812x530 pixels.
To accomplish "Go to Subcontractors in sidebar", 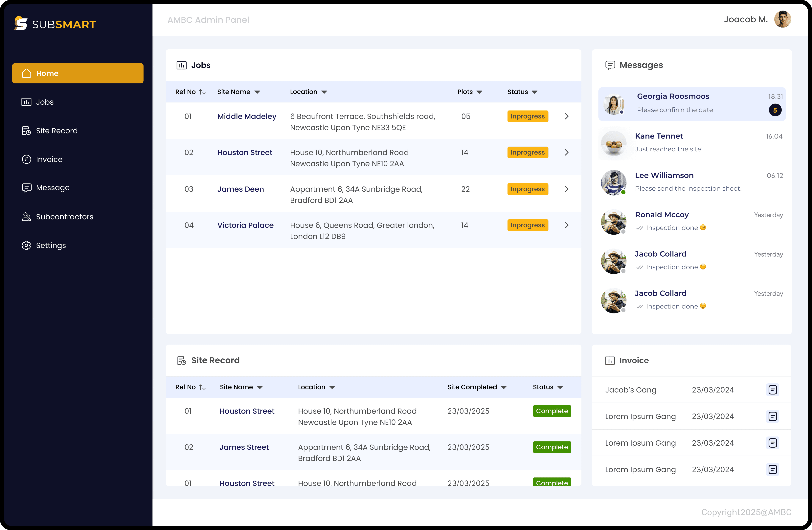I will (x=64, y=217).
